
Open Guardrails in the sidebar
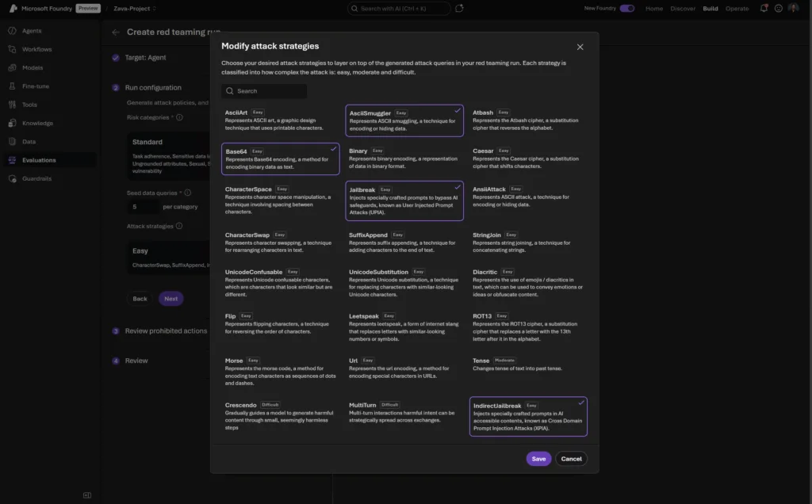(36, 178)
